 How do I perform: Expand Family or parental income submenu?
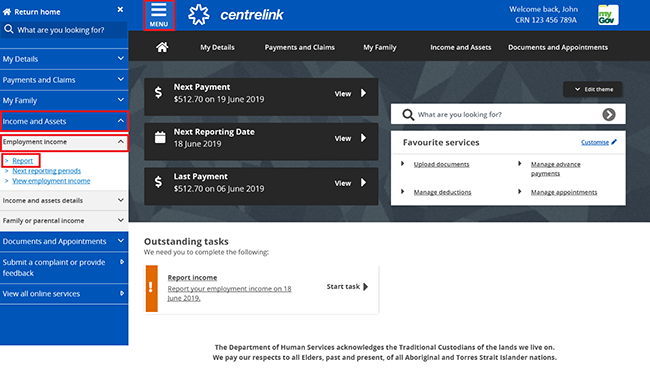(64, 221)
